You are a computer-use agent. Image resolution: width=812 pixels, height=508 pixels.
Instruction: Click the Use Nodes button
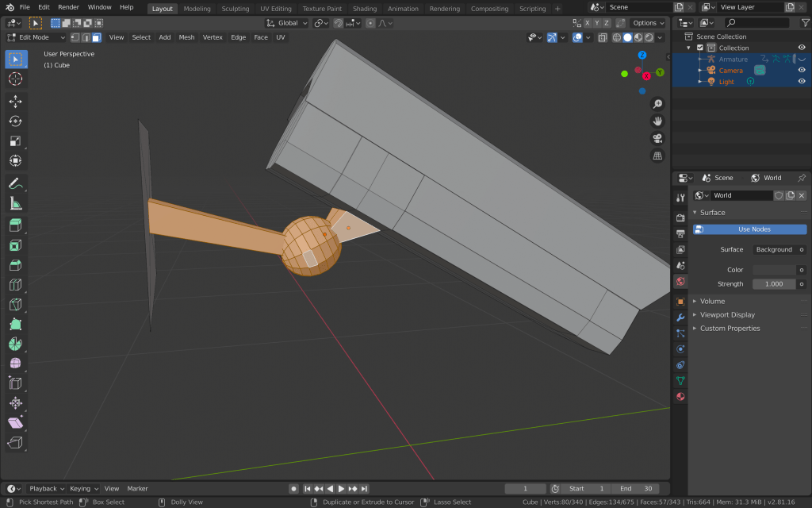tap(749, 229)
